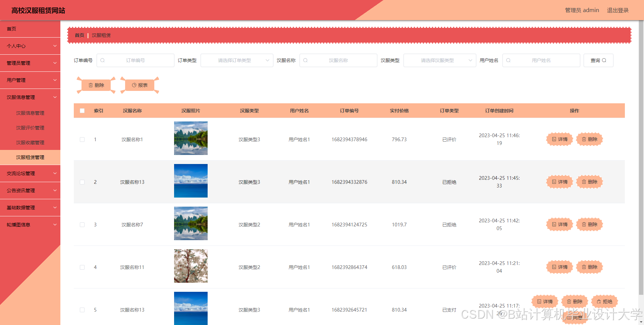Image resolution: width=644 pixels, height=325 pixels.
Task: Click the 首页 breadcrumb link
Action: (79, 35)
